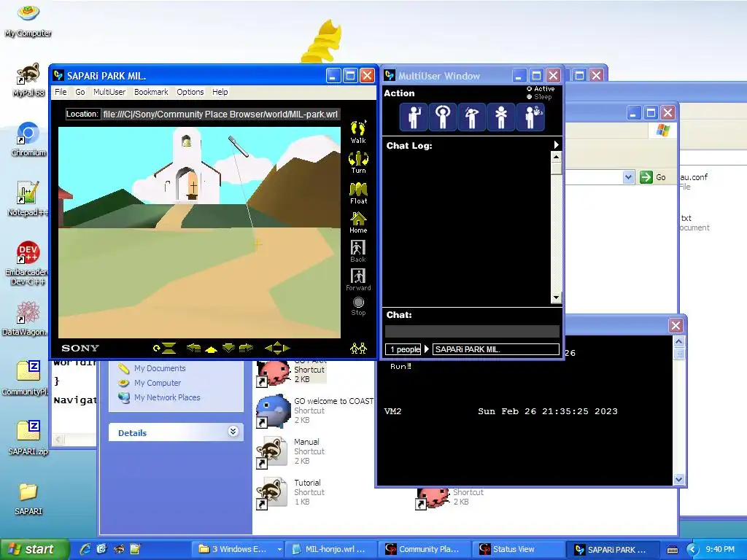Open MyPal 68 desktop shortcut
This screenshot has width=747, height=560.
[x=28, y=79]
